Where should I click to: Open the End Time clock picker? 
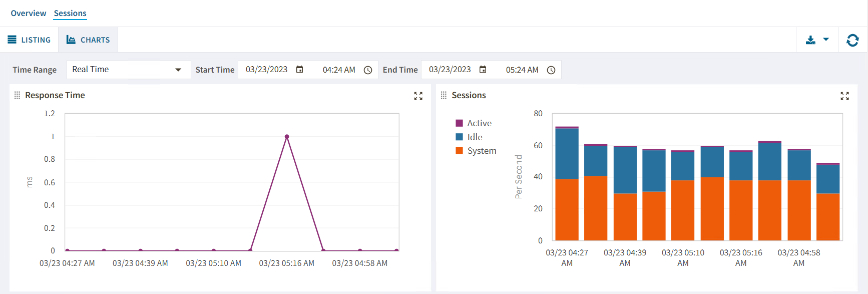click(551, 70)
